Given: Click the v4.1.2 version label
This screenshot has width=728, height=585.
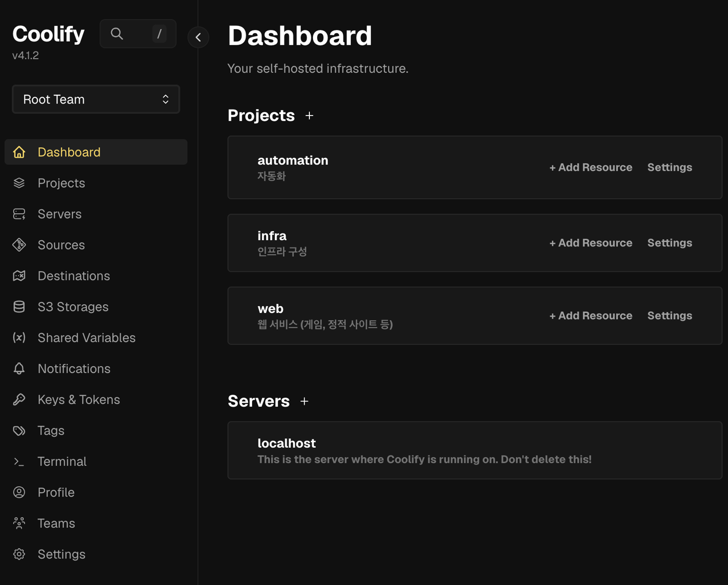Looking at the screenshot, I should [25, 55].
